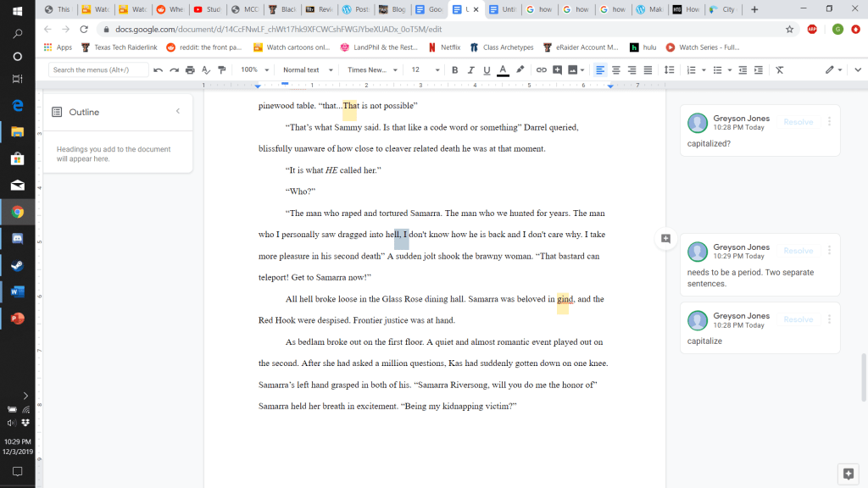Viewport: 868px width, 488px height.
Task: Toggle underline formatting
Action: (x=487, y=69)
